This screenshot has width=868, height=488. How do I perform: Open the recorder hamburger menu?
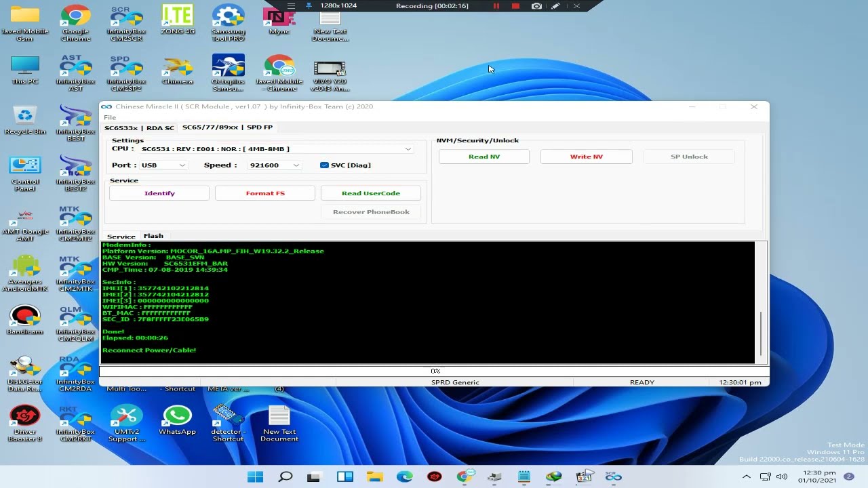[x=291, y=6]
